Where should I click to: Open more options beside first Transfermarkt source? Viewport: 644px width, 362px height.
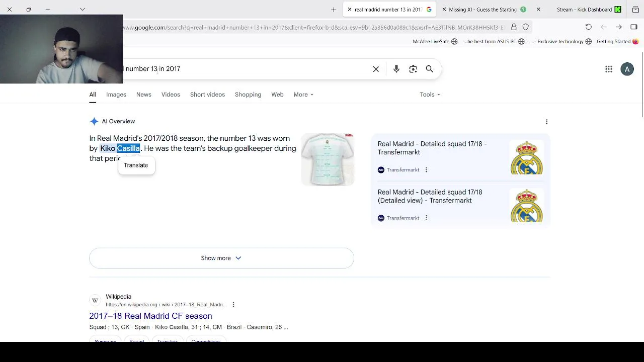click(426, 170)
